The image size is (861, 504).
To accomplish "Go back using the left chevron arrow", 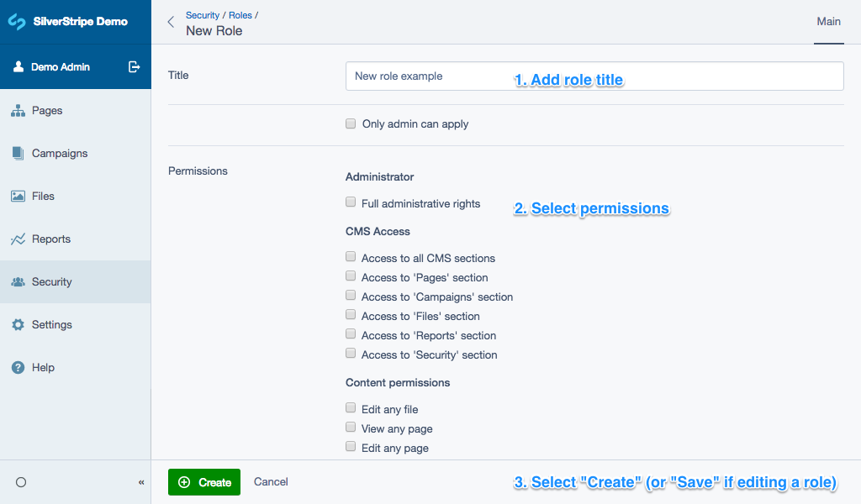I will pyautogui.click(x=172, y=23).
